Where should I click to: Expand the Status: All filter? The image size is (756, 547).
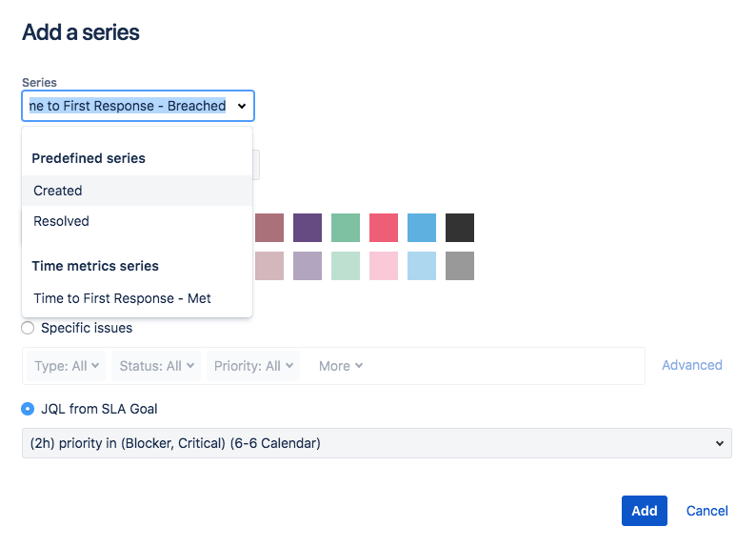(156, 366)
